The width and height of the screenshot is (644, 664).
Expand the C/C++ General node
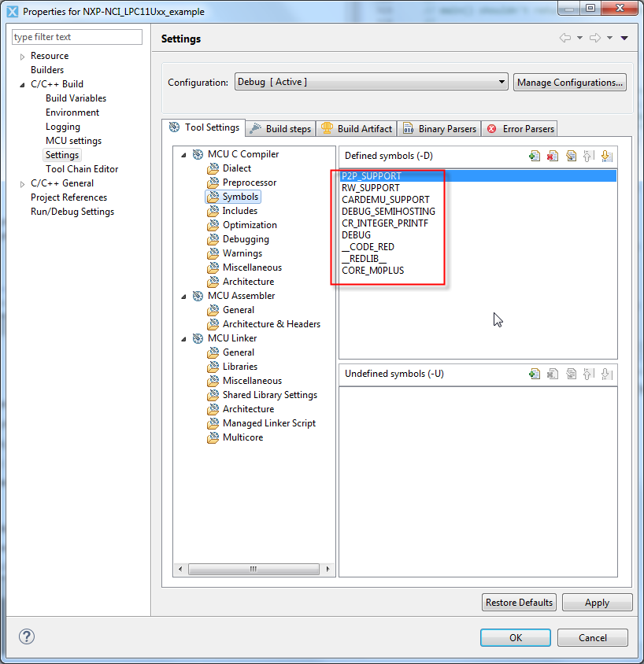coord(23,184)
